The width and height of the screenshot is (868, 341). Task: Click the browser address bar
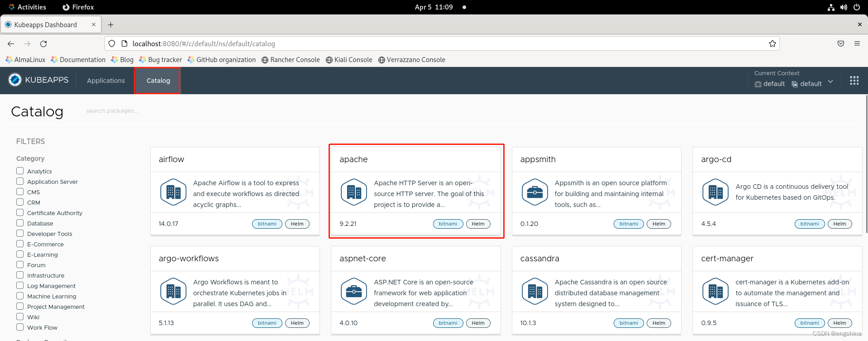[442, 44]
